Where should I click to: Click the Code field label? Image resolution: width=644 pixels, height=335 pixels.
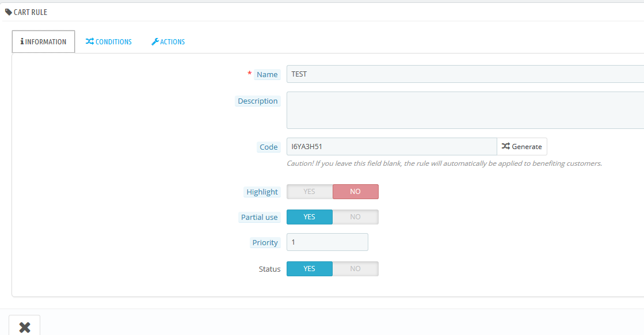(269, 147)
